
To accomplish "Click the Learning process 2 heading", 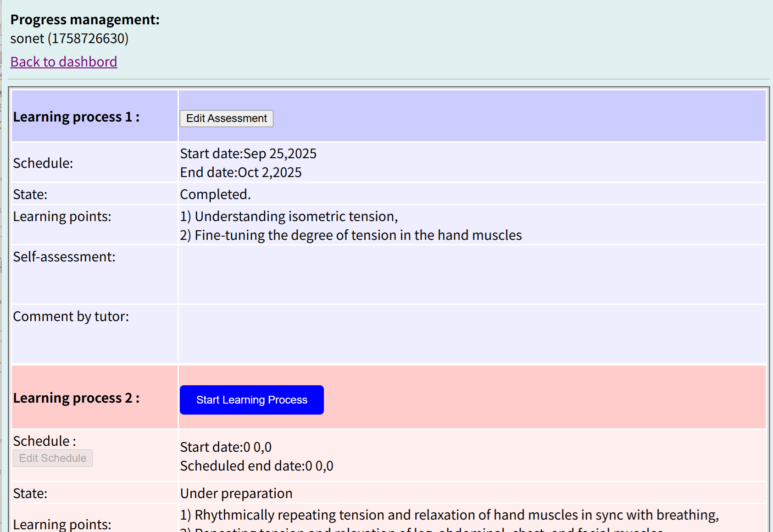I will click(x=76, y=398).
